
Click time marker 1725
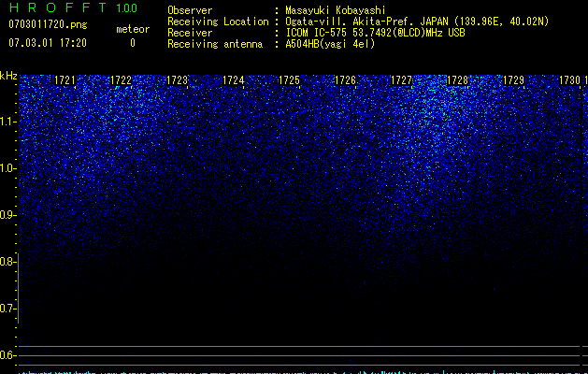pyautogui.click(x=289, y=80)
